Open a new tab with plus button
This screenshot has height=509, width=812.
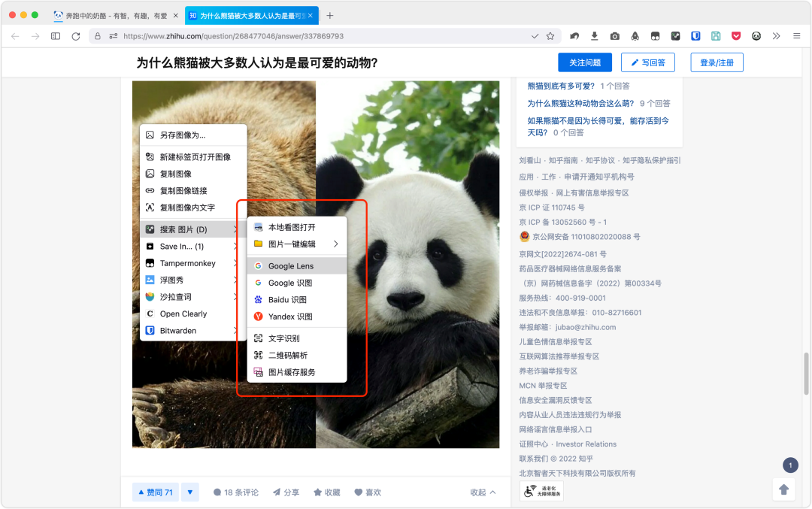click(x=330, y=16)
